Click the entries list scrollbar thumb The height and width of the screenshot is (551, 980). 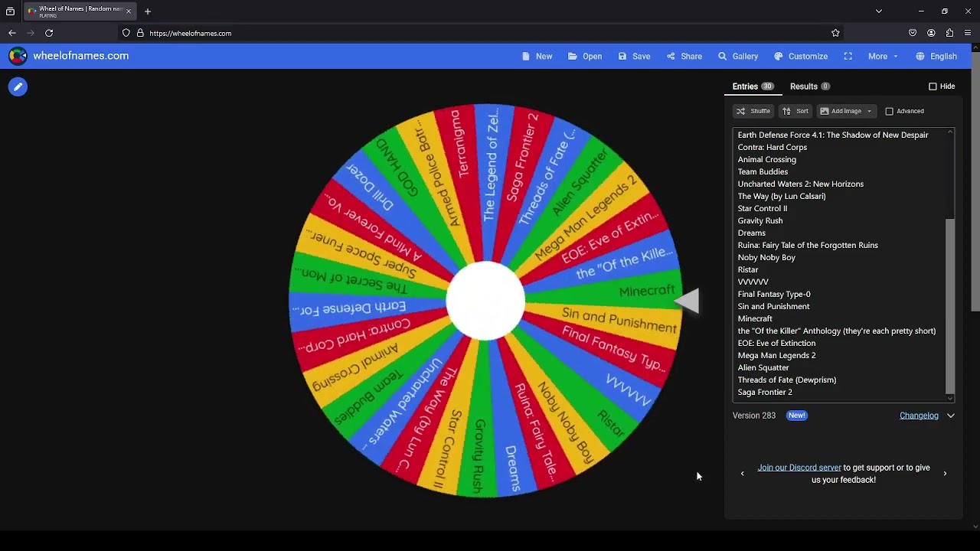950,305
